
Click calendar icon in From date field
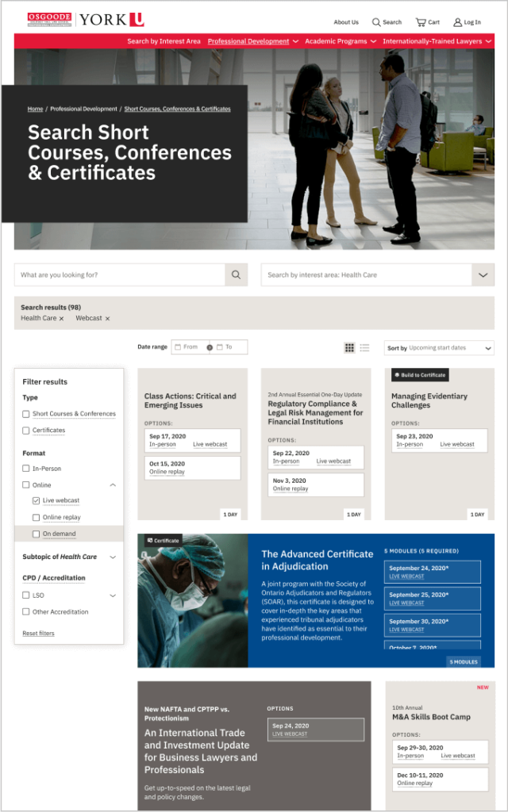pos(178,347)
